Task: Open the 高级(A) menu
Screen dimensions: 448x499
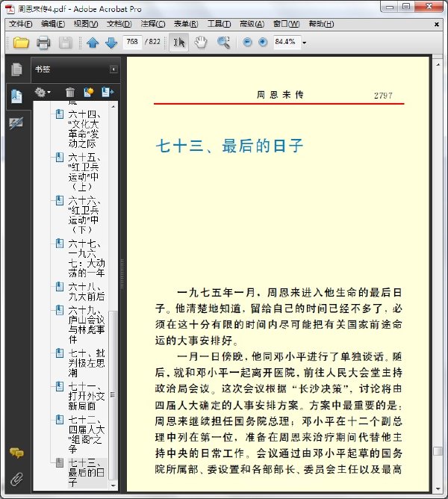Action: click(252, 24)
